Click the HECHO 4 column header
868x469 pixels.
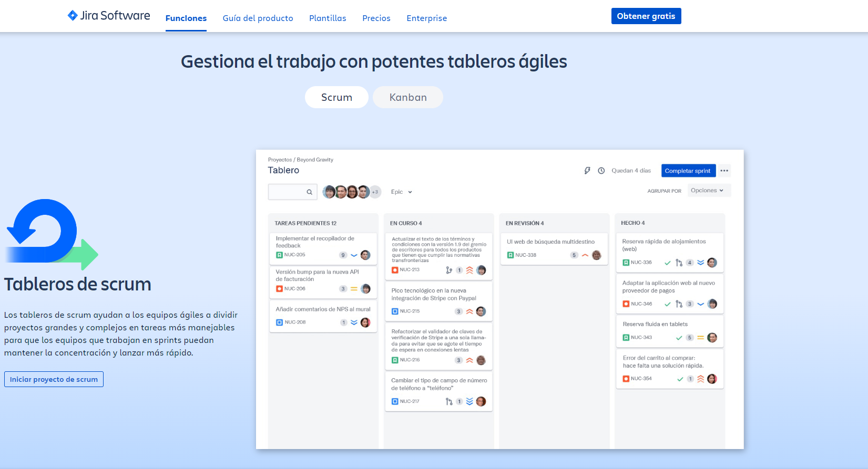coord(633,223)
